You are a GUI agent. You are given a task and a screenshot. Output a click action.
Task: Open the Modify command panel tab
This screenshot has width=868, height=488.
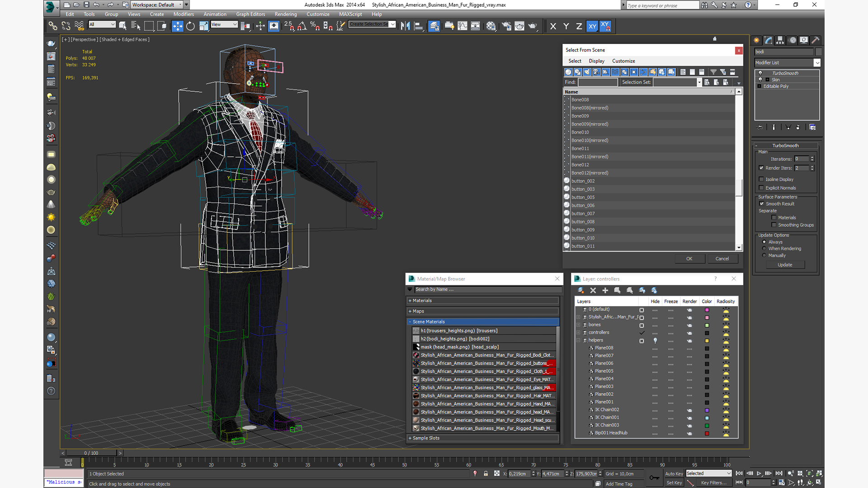769,40
